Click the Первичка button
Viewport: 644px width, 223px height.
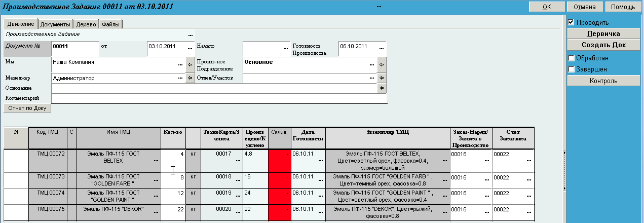[603, 33]
